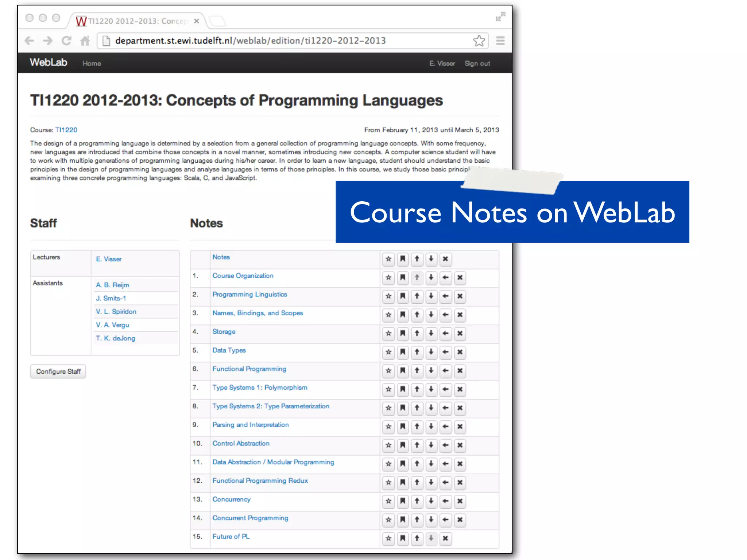Open Data Abstraction / Modular Programming note

pos(273,462)
